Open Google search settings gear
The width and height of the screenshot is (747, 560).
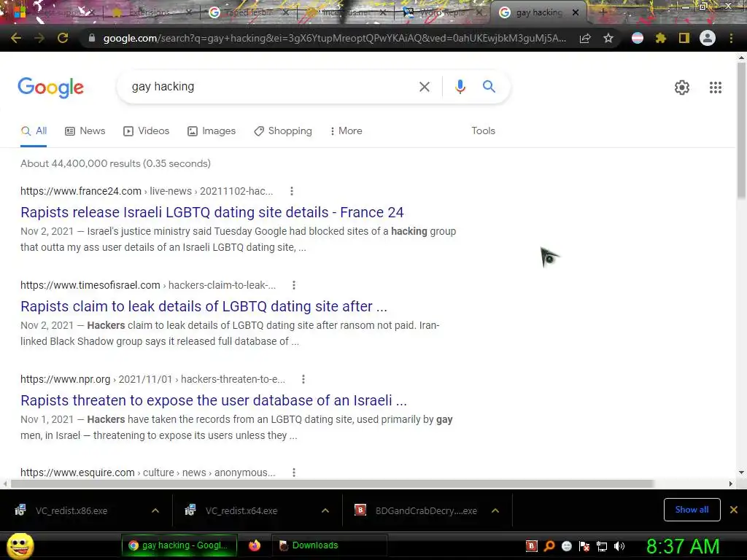[682, 87]
